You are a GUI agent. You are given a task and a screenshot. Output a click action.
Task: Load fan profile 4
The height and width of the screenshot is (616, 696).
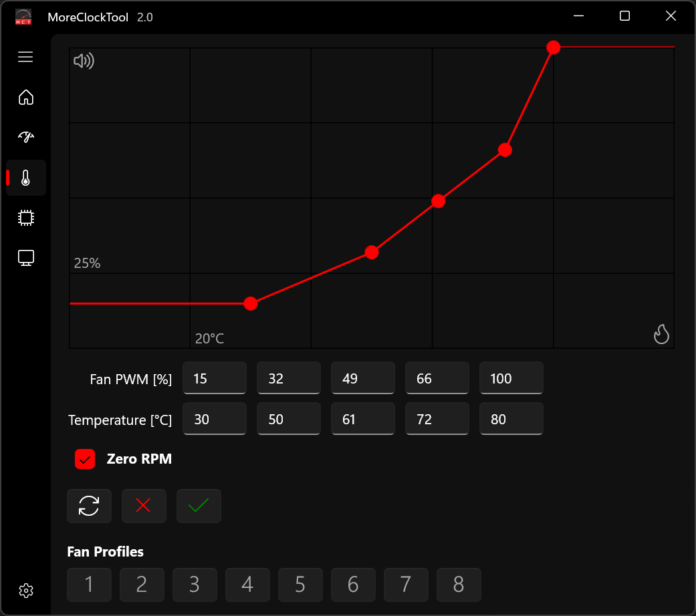coord(247,585)
